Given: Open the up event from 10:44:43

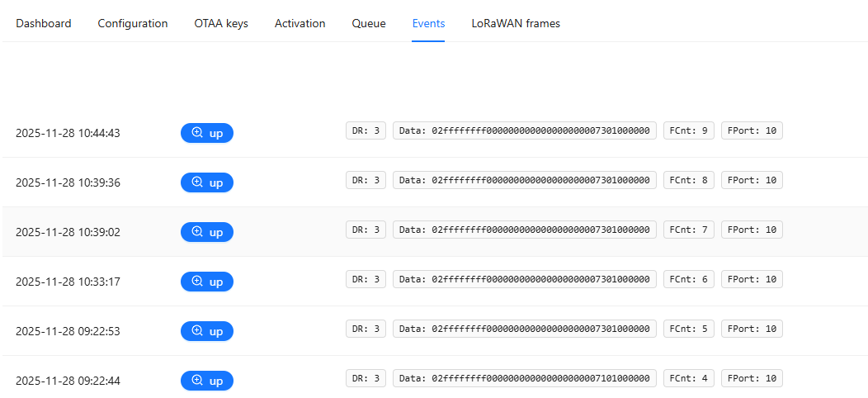Looking at the screenshot, I should [x=207, y=133].
